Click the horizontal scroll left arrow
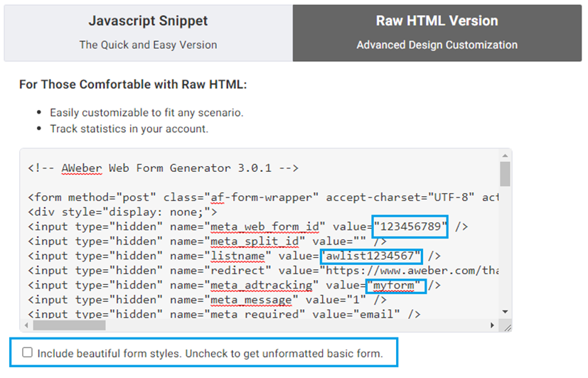The image size is (588, 378). pyautogui.click(x=26, y=325)
